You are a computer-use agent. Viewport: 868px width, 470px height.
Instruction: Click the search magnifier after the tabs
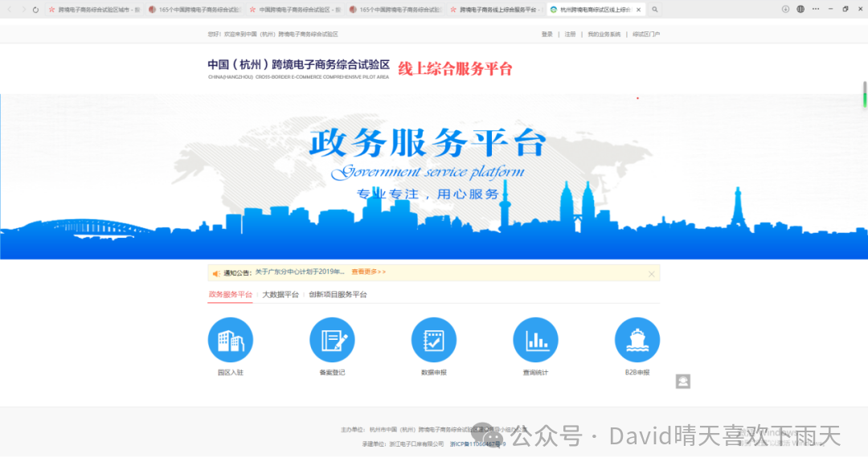[655, 10]
